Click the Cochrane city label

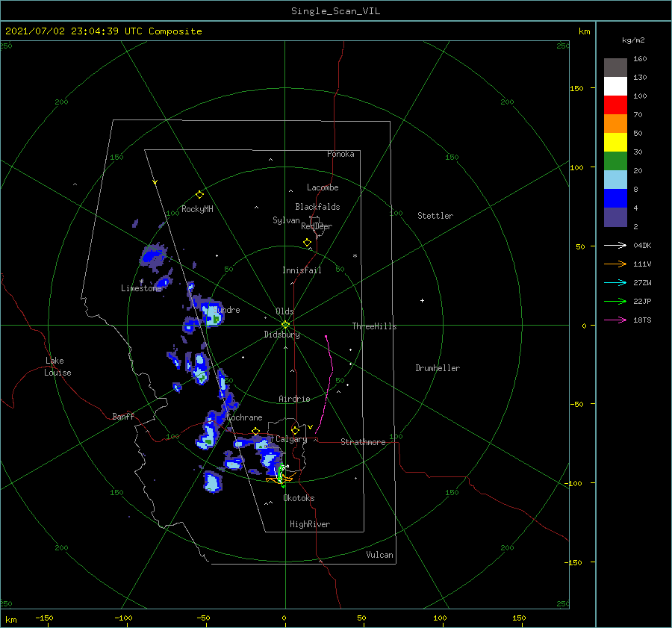pyautogui.click(x=244, y=417)
